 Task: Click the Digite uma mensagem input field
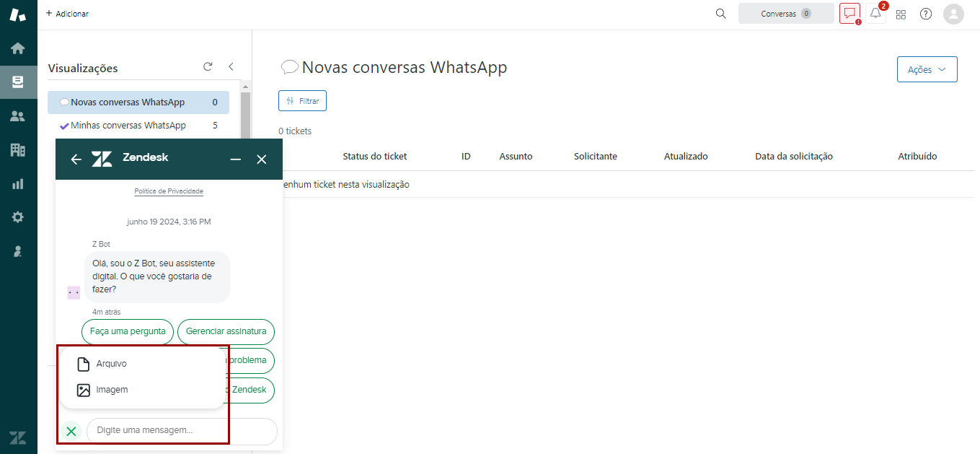click(180, 430)
